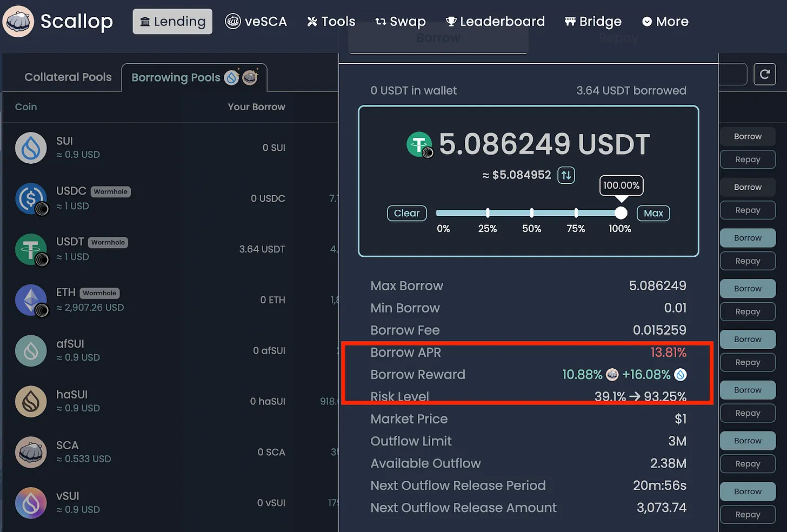The width and height of the screenshot is (787, 532).
Task: Set the slider to the 25% tick
Action: [488, 213]
